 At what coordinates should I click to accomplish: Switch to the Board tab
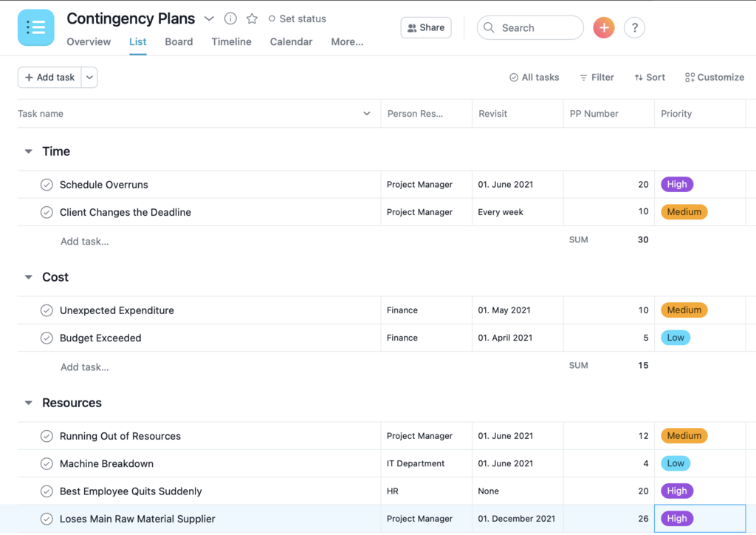(x=179, y=42)
